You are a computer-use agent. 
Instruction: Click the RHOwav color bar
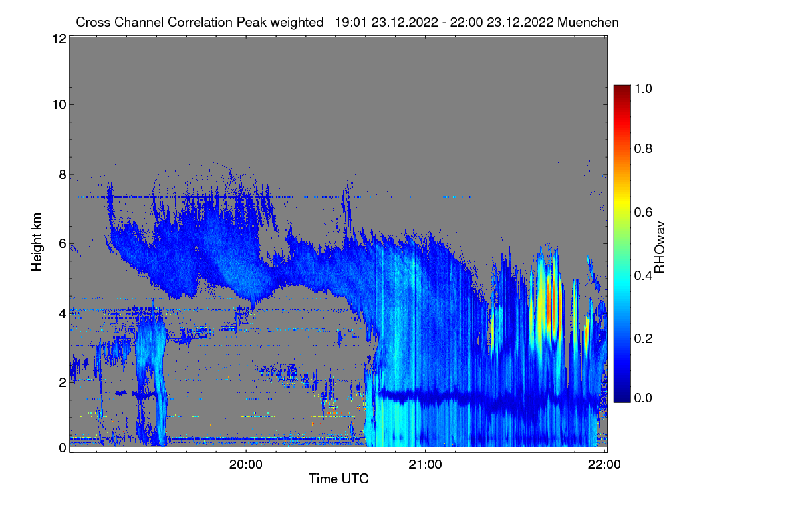pos(621,243)
